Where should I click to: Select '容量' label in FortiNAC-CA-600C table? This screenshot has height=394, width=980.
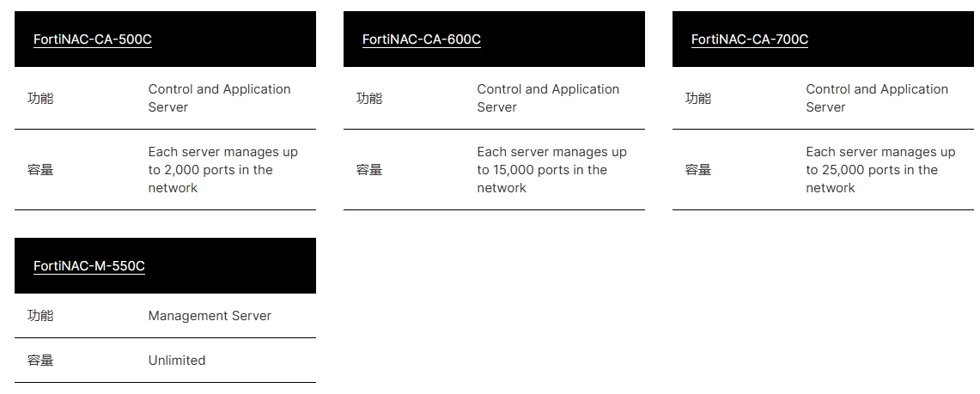click(369, 170)
